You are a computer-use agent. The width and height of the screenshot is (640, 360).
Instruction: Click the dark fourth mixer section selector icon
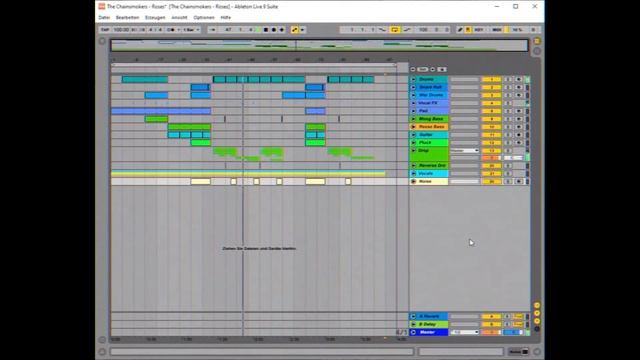point(537,329)
